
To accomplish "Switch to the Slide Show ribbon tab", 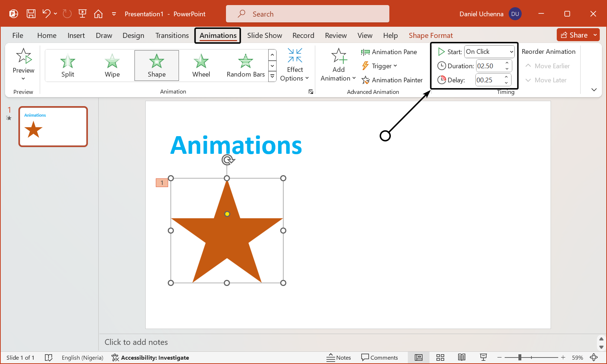I will [x=265, y=35].
